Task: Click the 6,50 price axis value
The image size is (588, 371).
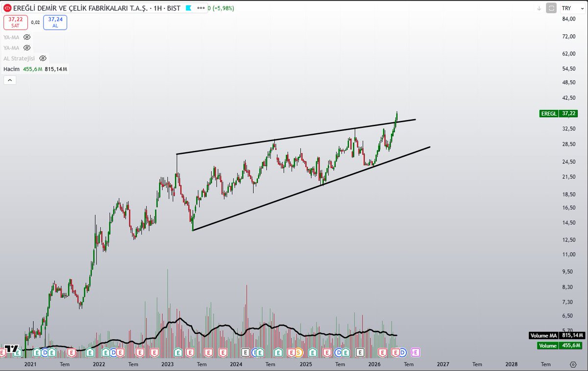Action: click(x=568, y=316)
